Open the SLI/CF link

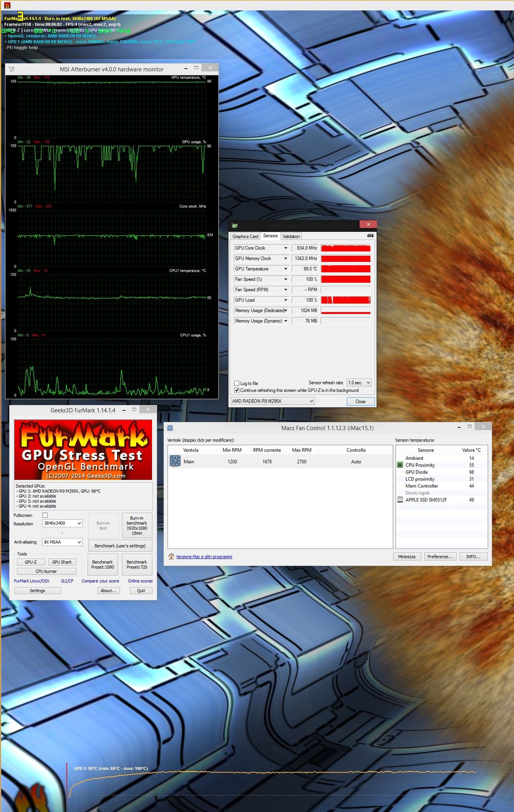point(67,581)
